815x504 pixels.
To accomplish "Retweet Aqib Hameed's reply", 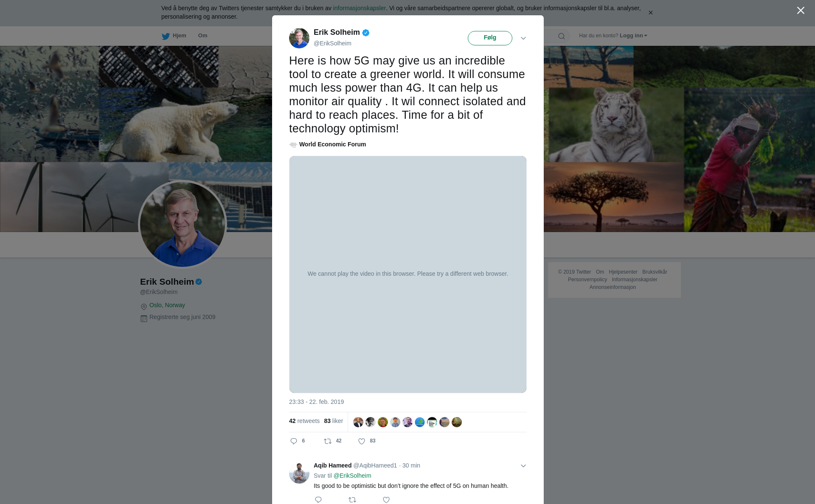I will 352,500.
